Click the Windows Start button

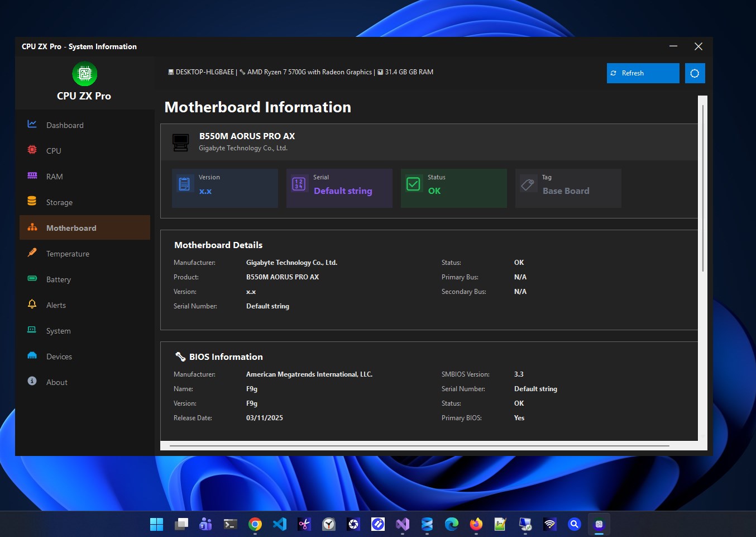[x=157, y=524]
